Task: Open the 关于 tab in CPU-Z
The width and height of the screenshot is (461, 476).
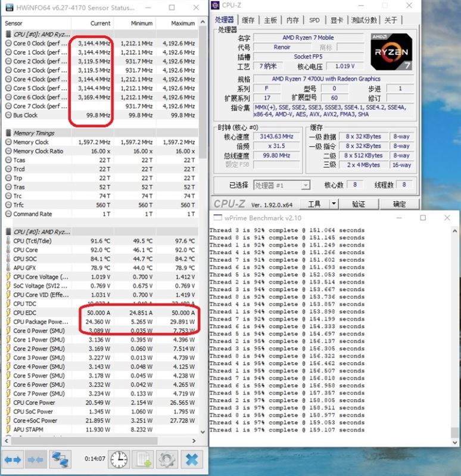Action: (391, 20)
